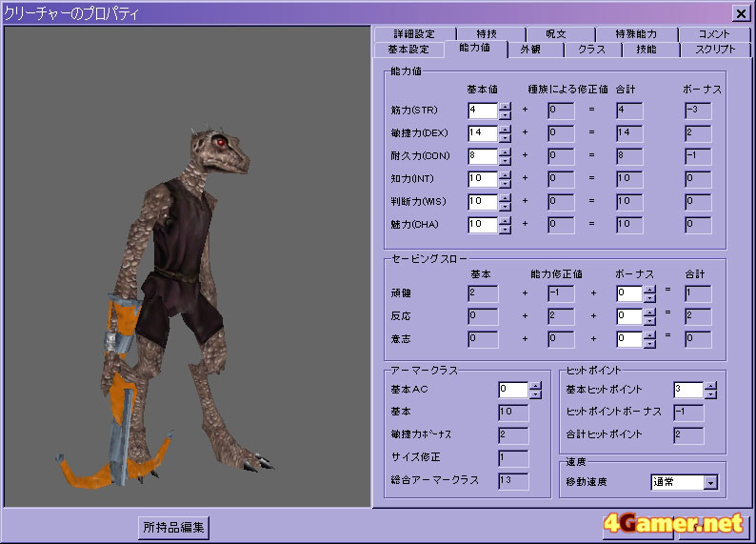Click the 敏捷力ボーナス armor value 2
Screen dimensions: 756x544
tap(513, 436)
